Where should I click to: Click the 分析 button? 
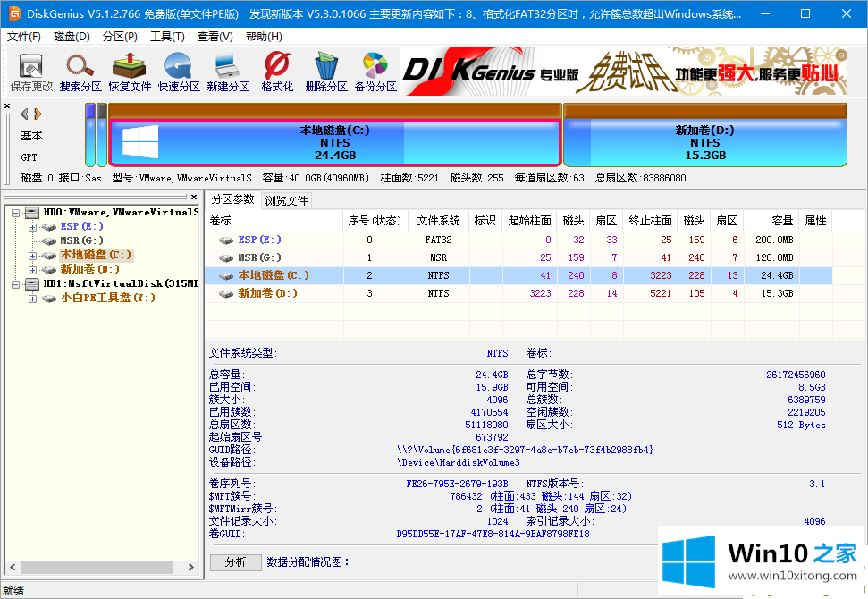236,562
